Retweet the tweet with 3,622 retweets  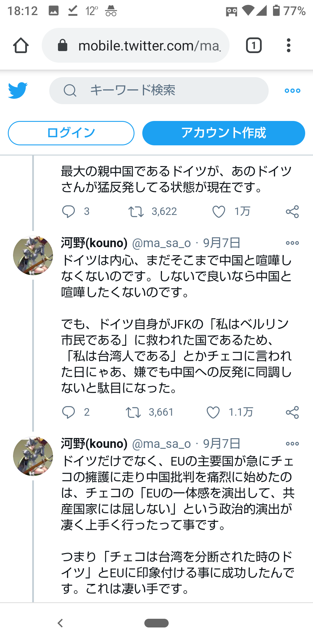[136, 211]
